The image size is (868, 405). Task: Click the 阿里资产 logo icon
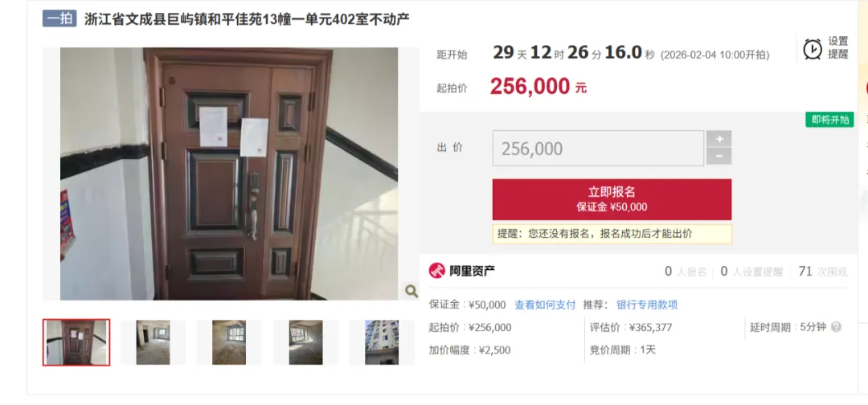pyautogui.click(x=436, y=271)
